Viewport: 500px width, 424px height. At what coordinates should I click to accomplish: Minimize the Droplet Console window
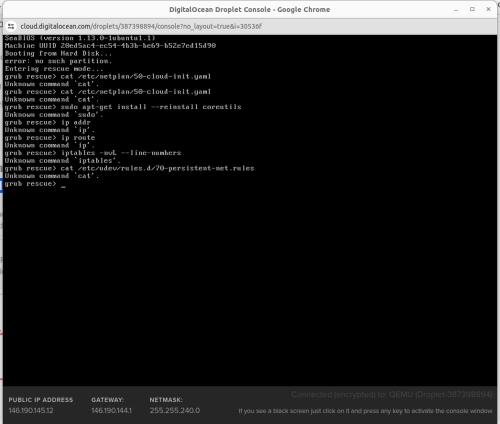point(456,10)
